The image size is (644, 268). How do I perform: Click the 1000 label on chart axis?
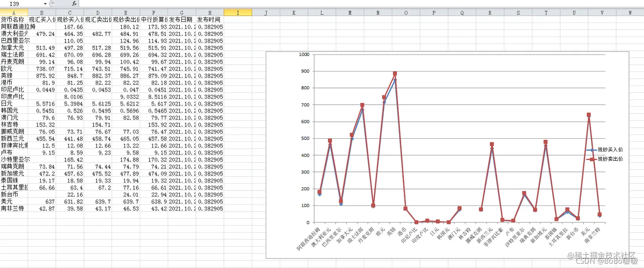[304, 54]
